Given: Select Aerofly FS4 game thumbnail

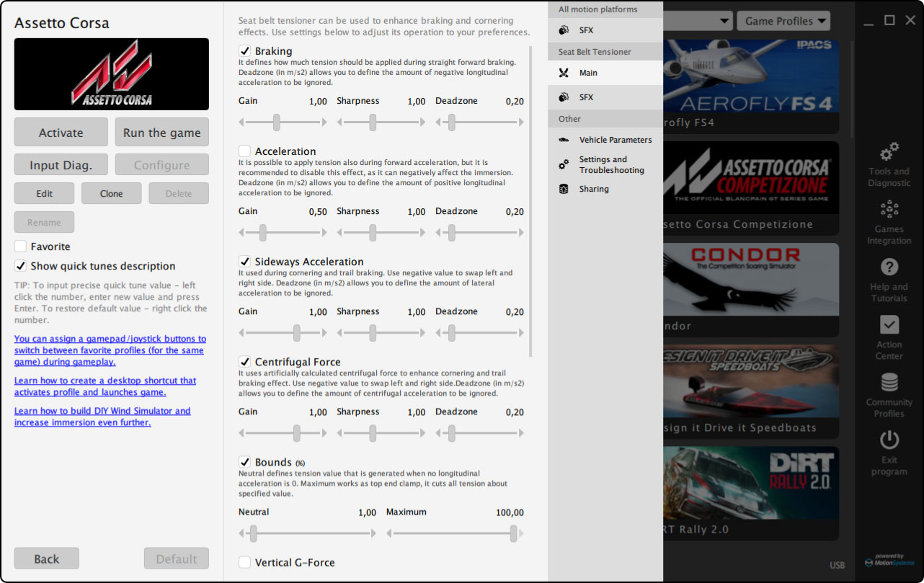Looking at the screenshot, I should [x=751, y=77].
